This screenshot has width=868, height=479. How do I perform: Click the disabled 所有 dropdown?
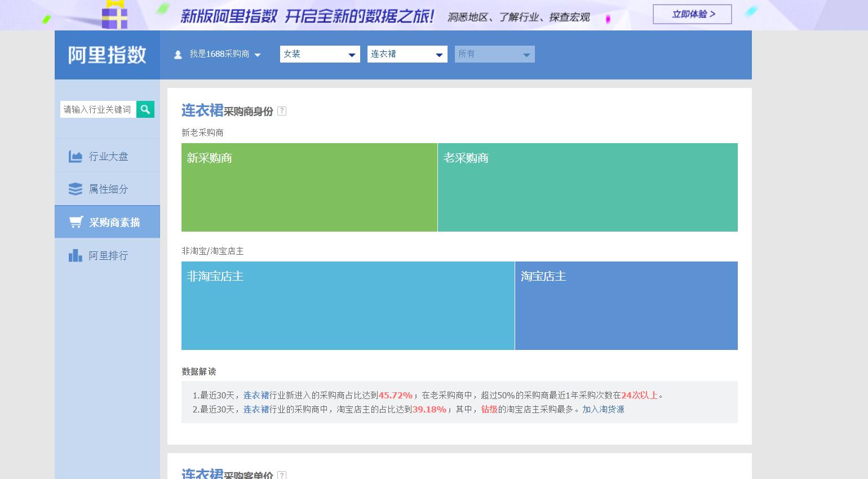click(494, 54)
